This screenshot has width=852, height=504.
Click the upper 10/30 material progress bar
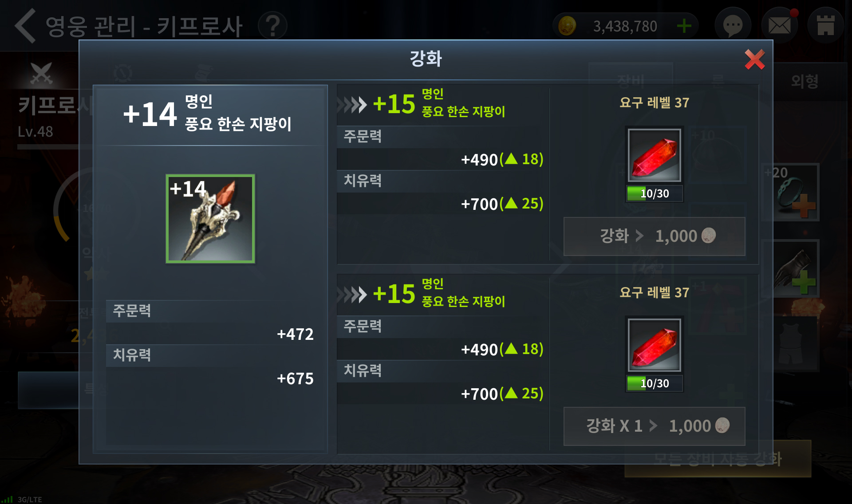[x=654, y=193]
